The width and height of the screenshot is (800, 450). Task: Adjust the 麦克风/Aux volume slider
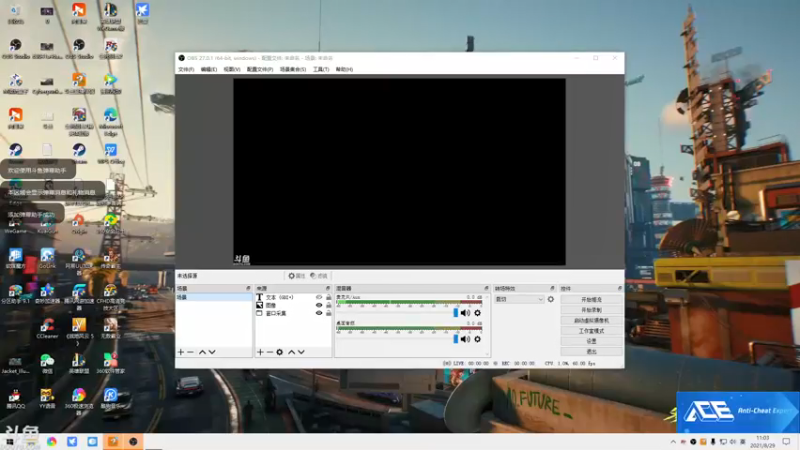456,313
